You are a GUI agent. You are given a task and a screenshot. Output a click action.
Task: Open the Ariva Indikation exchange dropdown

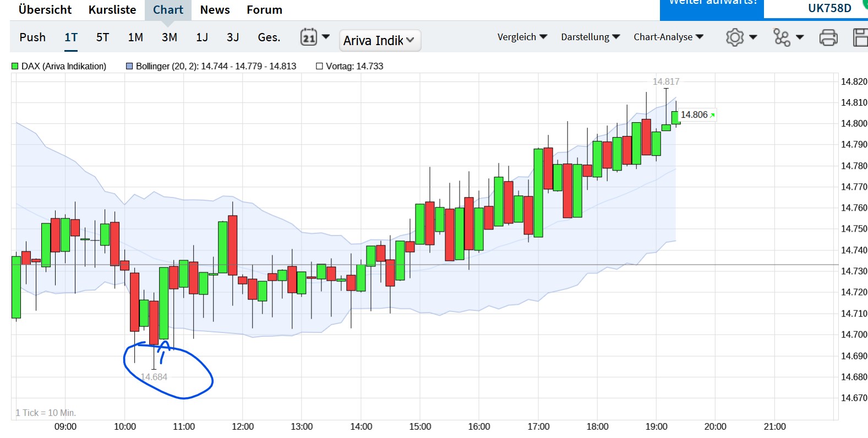pos(380,40)
